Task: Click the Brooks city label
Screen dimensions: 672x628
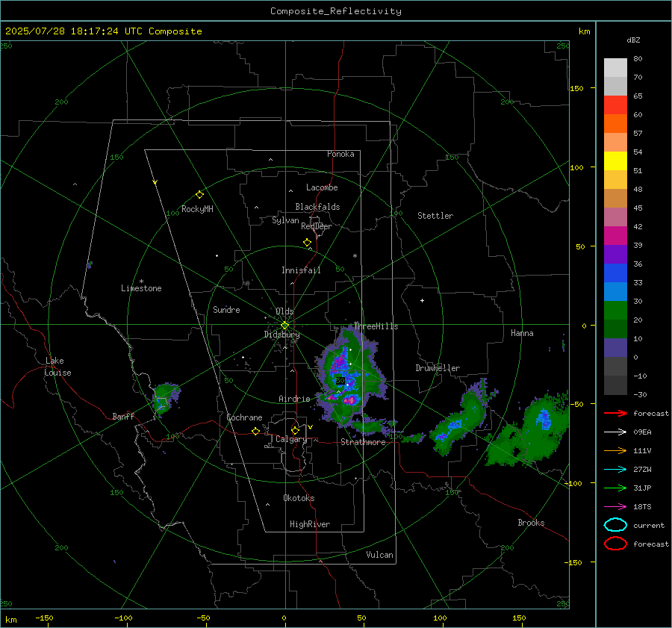Action: point(531,523)
